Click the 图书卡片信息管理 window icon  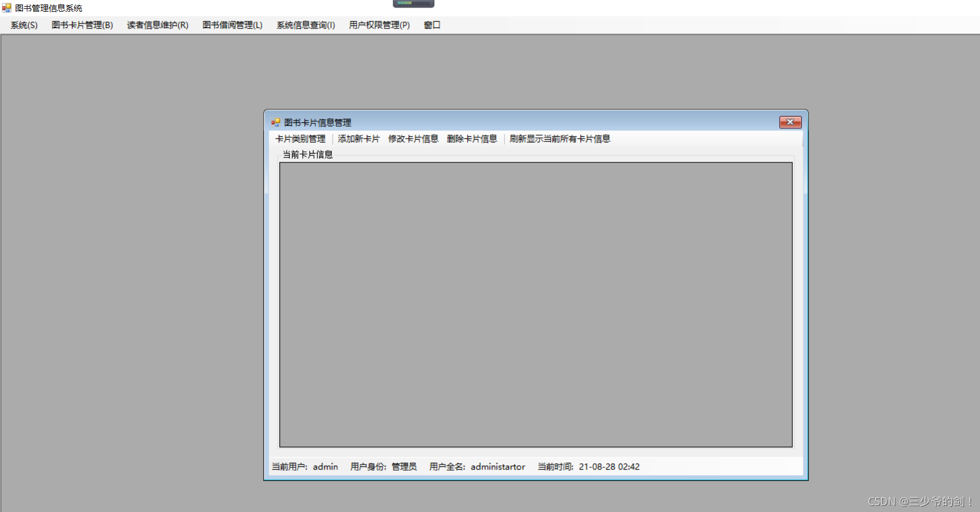click(x=275, y=122)
